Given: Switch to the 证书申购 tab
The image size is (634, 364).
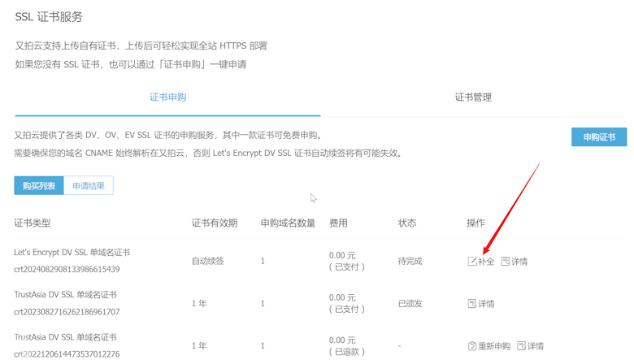Looking at the screenshot, I should pyautogui.click(x=167, y=97).
